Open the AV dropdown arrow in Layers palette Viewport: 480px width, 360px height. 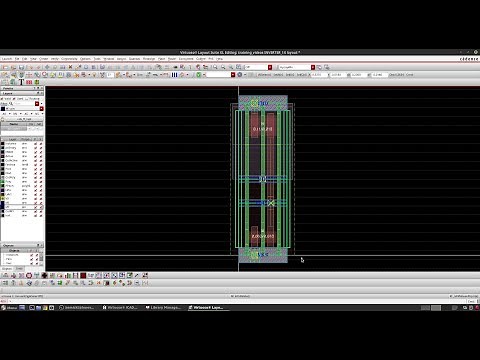tap(10, 114)
